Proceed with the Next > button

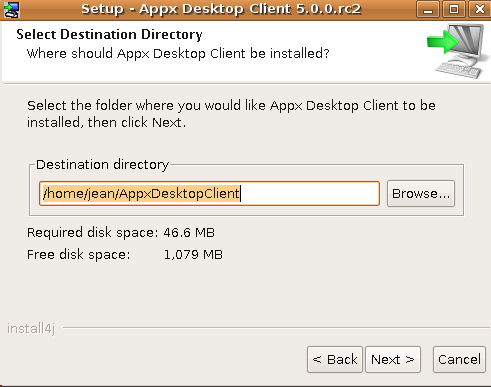coord(393,359)
